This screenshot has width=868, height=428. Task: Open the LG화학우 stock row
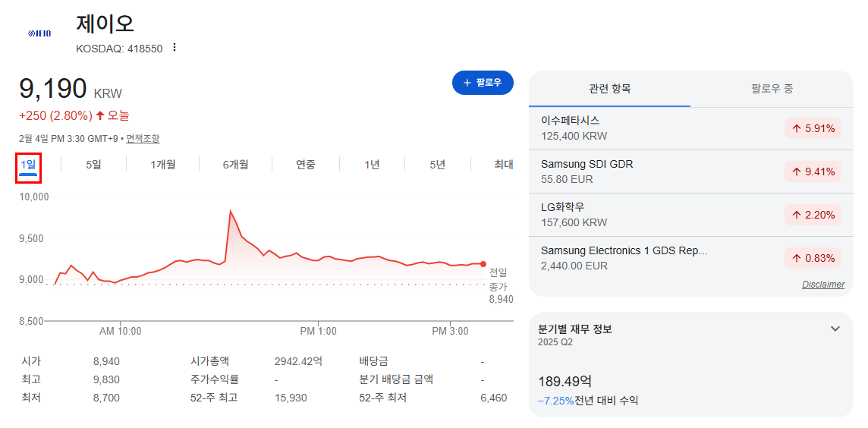pos(691,214)
